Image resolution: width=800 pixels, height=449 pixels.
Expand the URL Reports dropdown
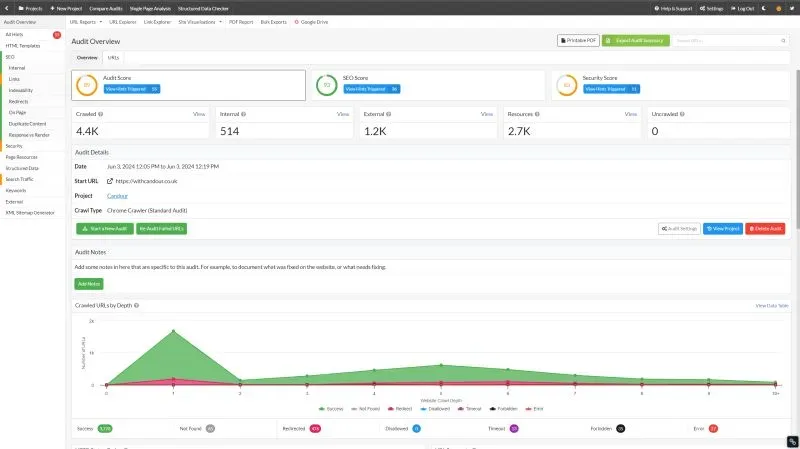[86, 22]
